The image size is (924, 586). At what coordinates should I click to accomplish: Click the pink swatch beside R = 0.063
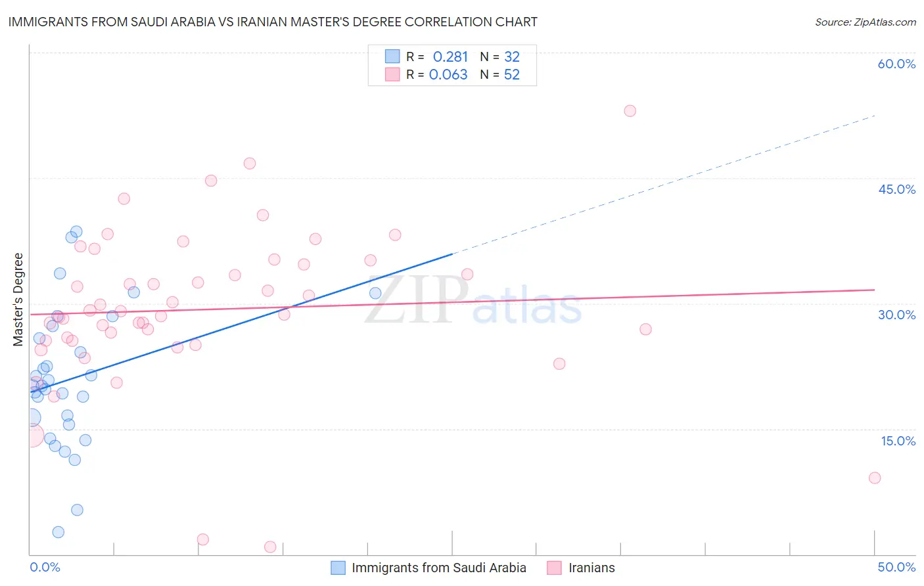[392, 74]
